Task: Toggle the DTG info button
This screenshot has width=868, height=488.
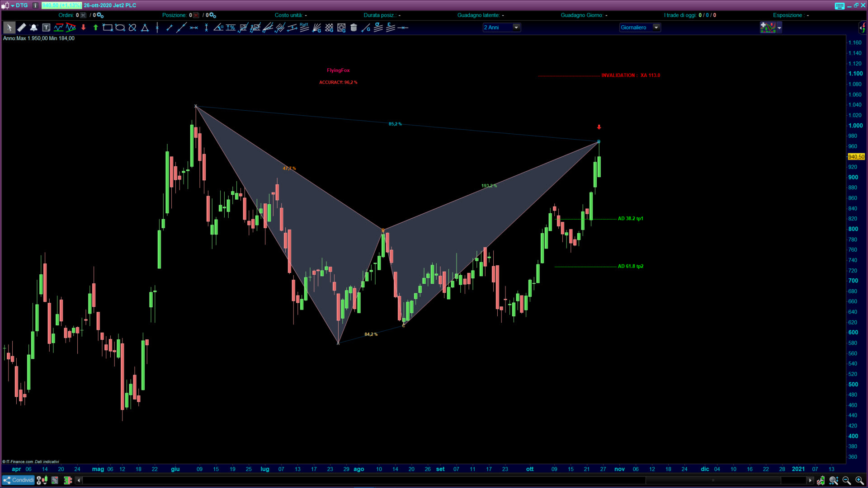Action: (x=35, y=5)
